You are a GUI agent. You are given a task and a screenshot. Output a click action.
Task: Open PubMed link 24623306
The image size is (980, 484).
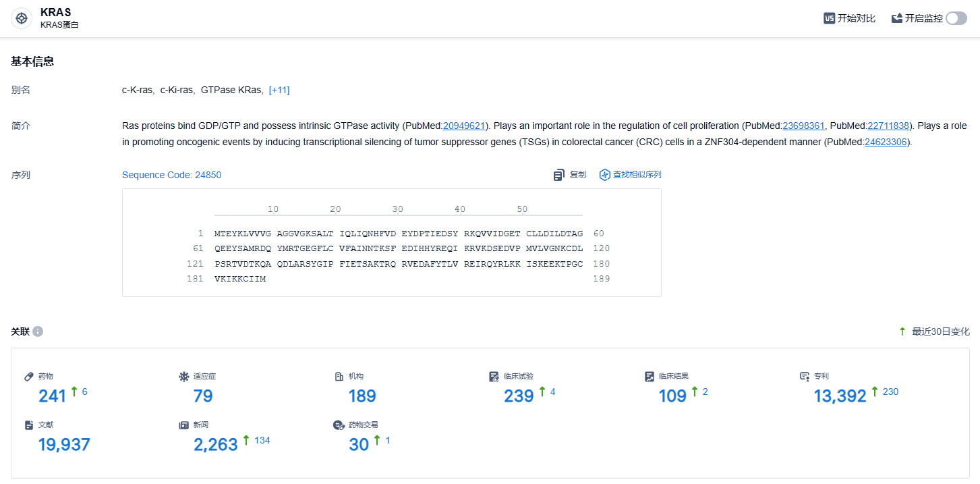coord(887,142)
